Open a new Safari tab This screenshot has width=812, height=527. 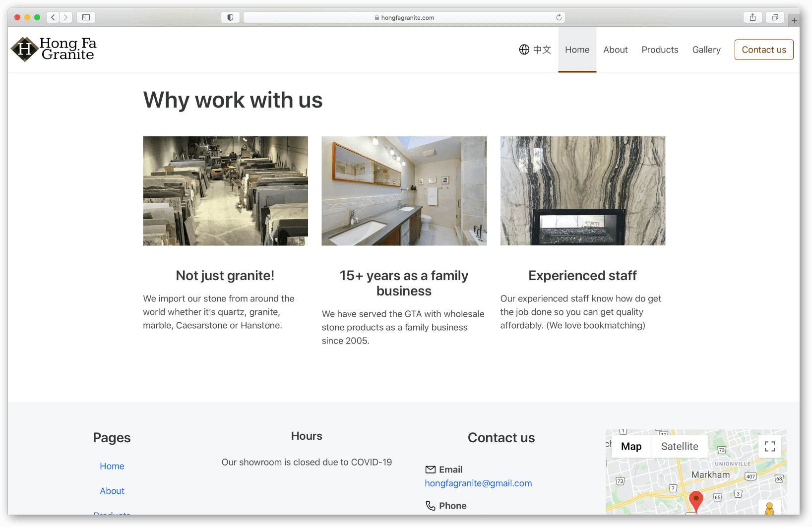click(794, 20)
